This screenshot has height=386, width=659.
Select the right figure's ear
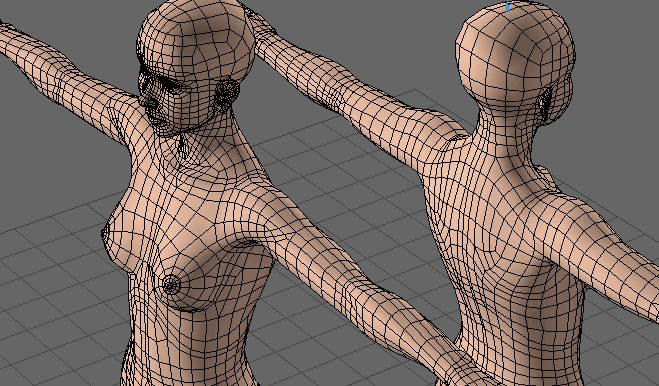coord(546,102)
